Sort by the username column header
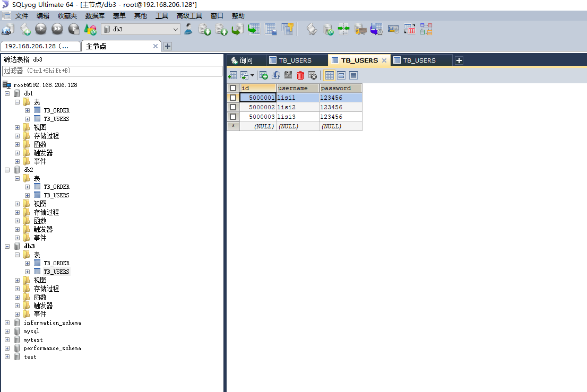 [298, 88]
